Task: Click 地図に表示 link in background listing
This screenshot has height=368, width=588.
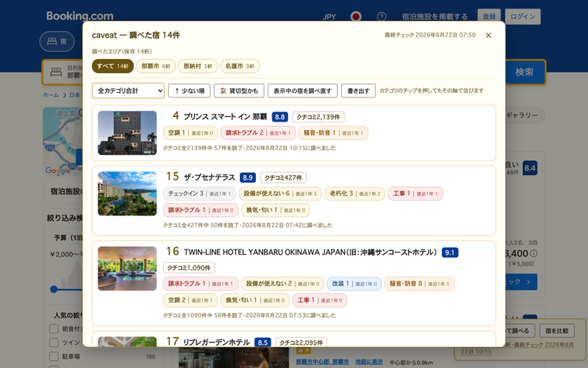Action: tap(368, 362)
